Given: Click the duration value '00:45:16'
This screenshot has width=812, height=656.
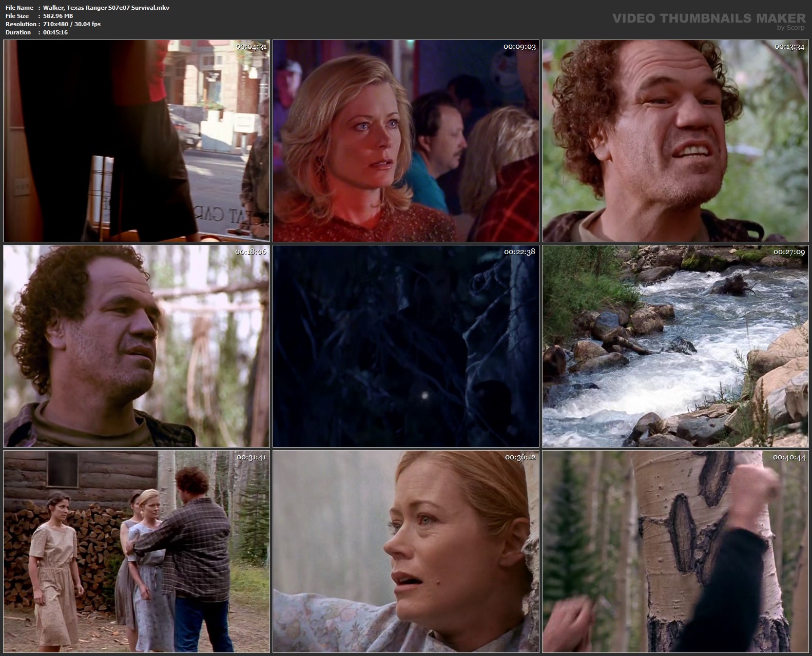Looking at the screenshot, I should (55, 32).
